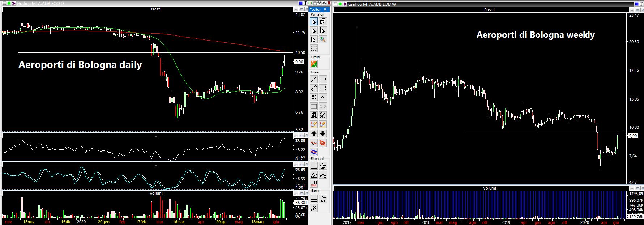Select the standard arrow pointer tool

pos(314,22)
